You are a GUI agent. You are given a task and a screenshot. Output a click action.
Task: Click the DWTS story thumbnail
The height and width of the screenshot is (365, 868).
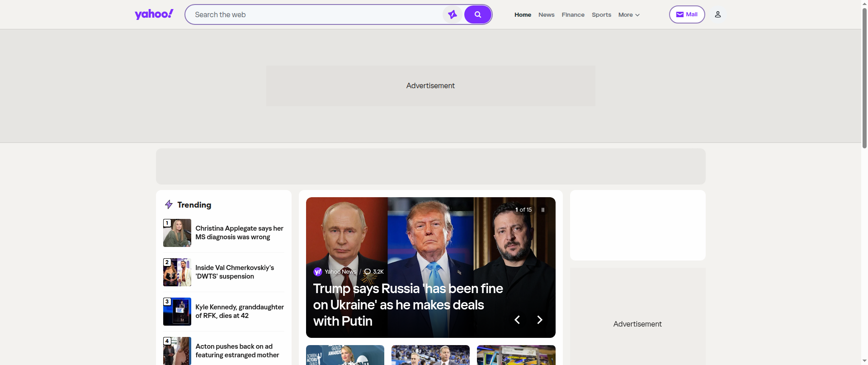click(x=177, y=272)
